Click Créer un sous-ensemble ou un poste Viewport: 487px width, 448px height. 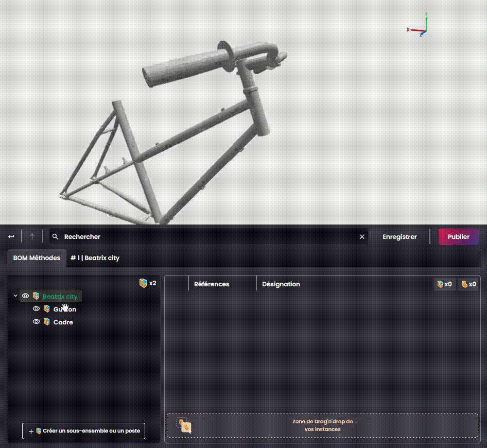tap(83, 431)
